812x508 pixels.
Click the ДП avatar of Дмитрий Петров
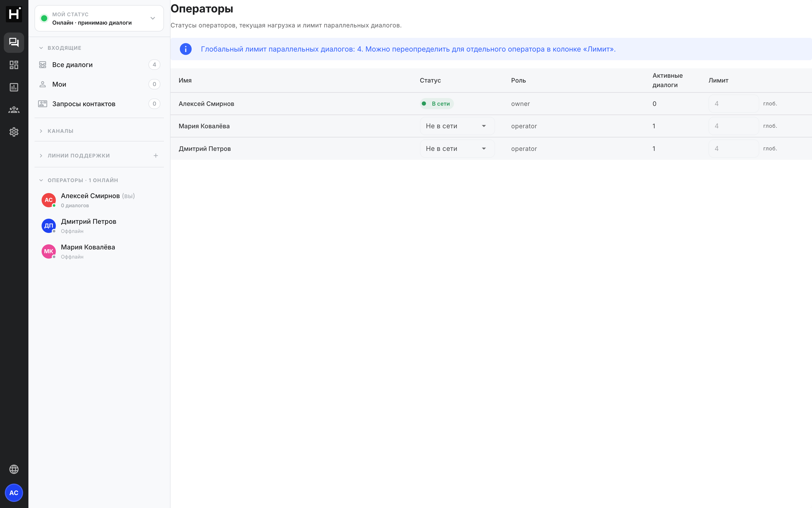tap(49, 226)
